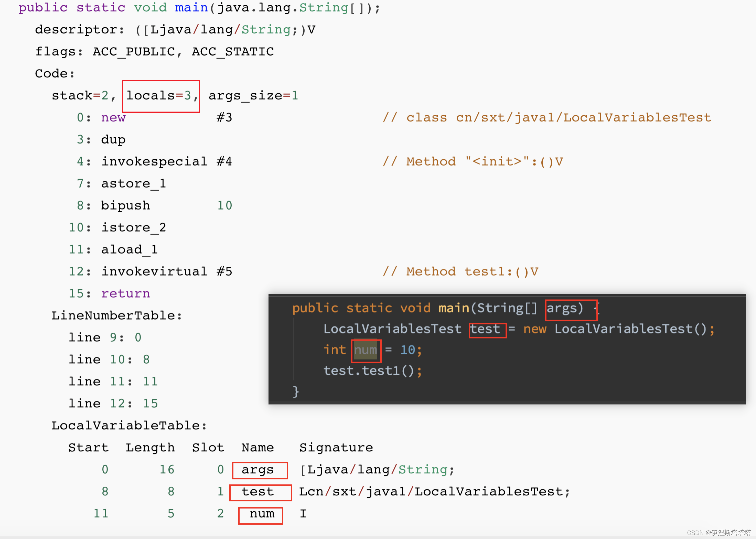
Task: Click the 'Name' column header
Action: [258, 447]
